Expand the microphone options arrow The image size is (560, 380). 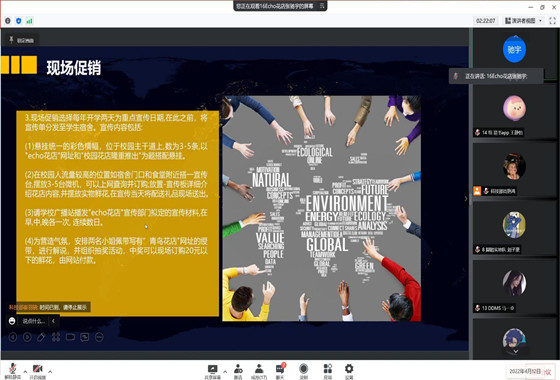coord(25,371)
